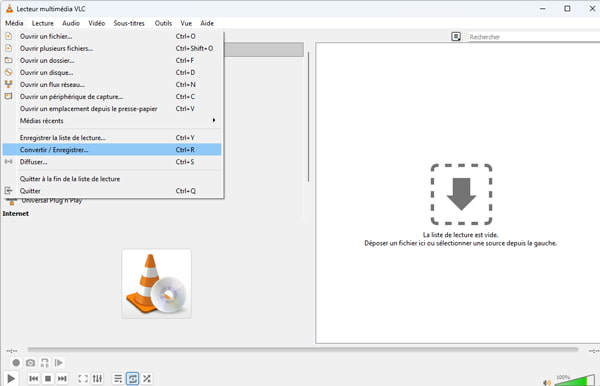
Task: Stop playback with the stop button
Action: (48, 378)
